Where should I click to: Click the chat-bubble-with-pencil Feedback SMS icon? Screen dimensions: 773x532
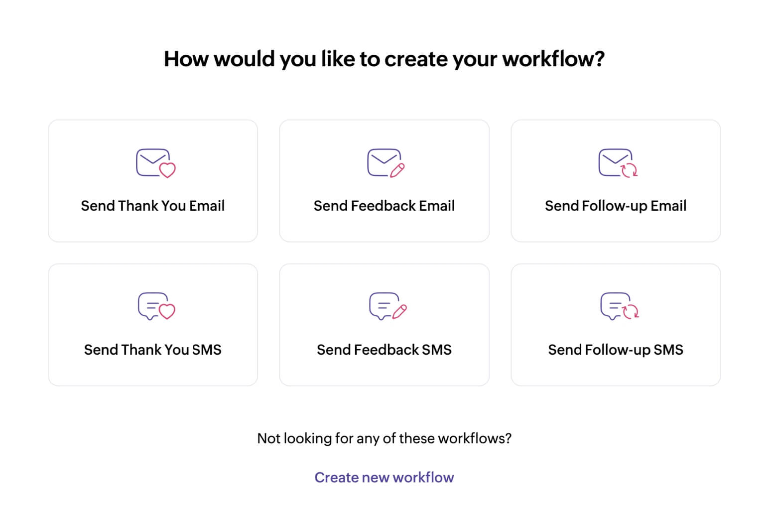click(x=387, y=306)
